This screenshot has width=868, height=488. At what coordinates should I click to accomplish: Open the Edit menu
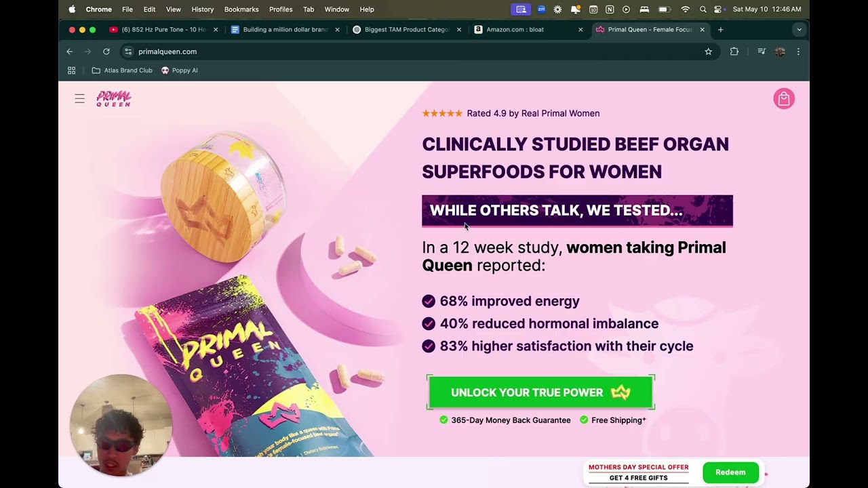[149, 9]
